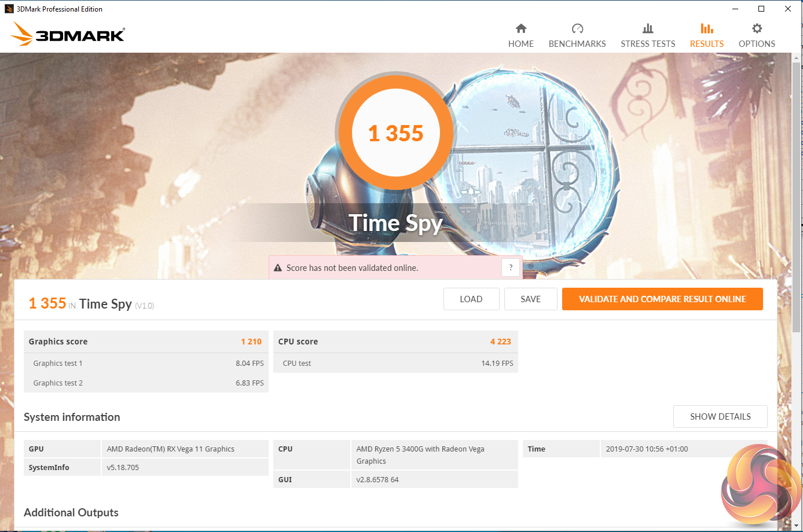The height and width of the screenshot is (532, 803).
Task: Click the Results bar chart icon
Action: [x=707, y=28]
